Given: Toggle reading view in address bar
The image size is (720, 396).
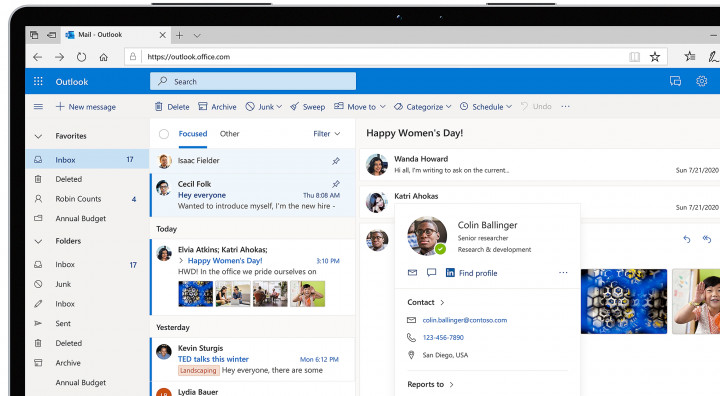Looking at the screenshot, I should [x=635, y=57].
